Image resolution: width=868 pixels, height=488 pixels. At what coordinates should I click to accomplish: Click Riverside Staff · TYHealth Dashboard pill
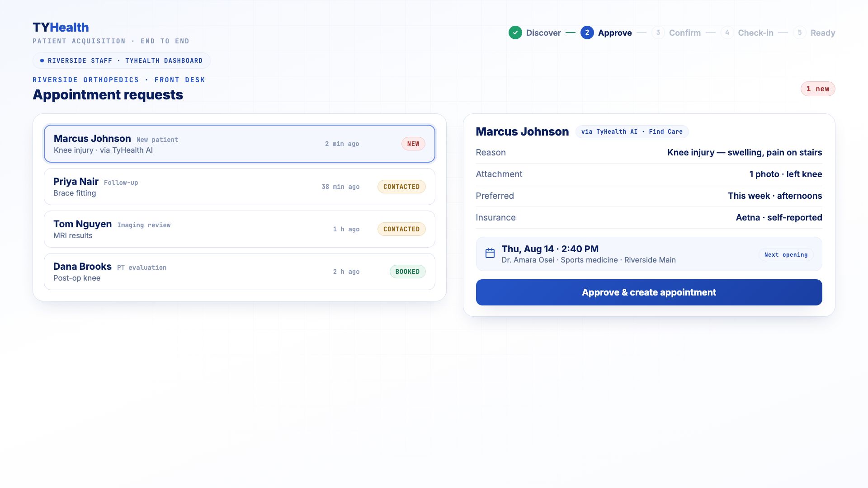pyautogui.click(x=121, y=61)
